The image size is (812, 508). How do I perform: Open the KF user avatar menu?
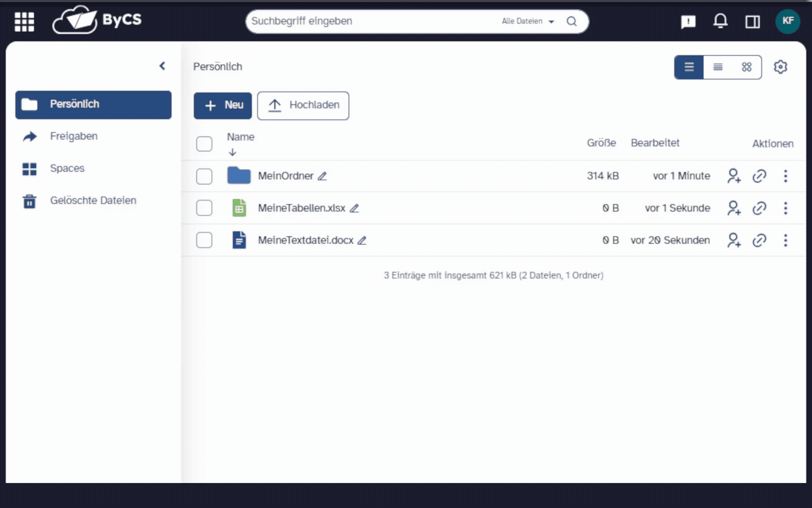point(787,21)
